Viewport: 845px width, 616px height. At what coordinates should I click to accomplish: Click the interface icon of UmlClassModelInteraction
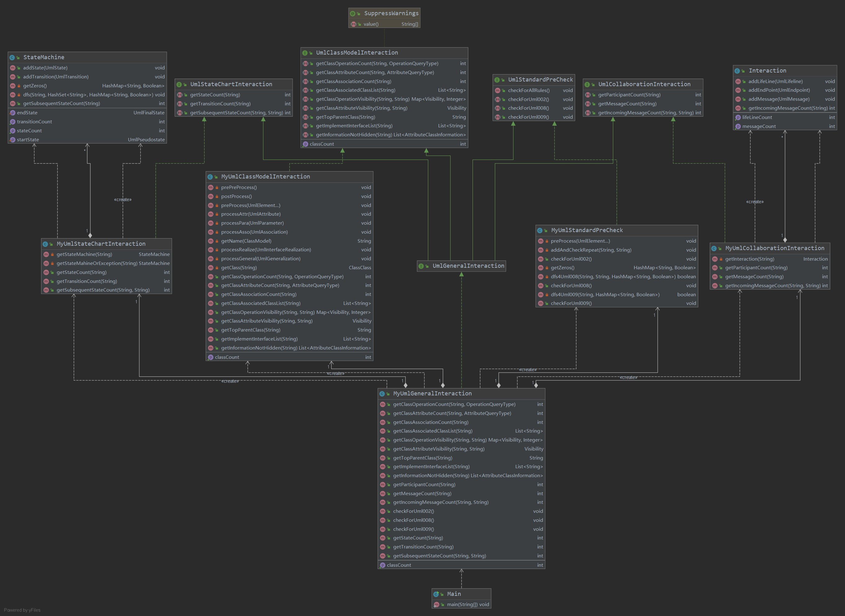pos(305,53)
